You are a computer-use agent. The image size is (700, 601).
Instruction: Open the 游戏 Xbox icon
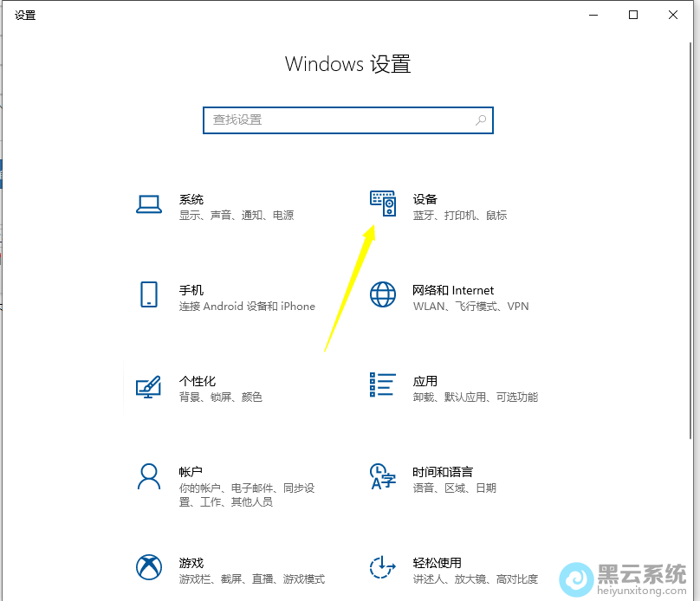(x=149, y=567)
